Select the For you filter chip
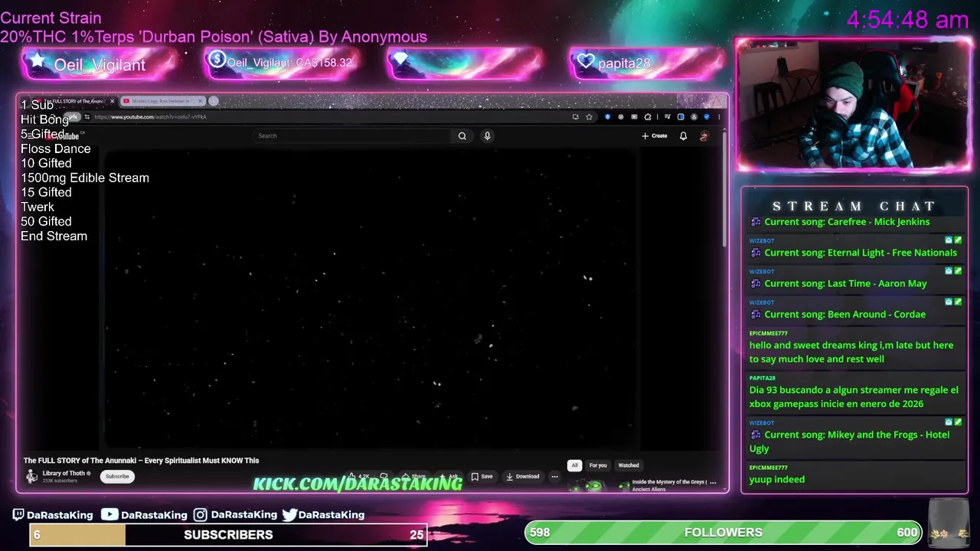 598,465
